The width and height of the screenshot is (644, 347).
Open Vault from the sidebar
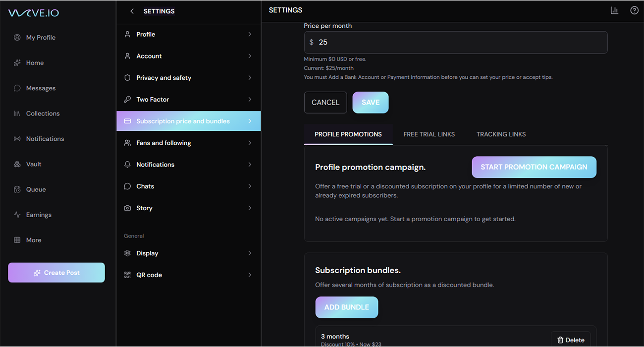(34, 164)
